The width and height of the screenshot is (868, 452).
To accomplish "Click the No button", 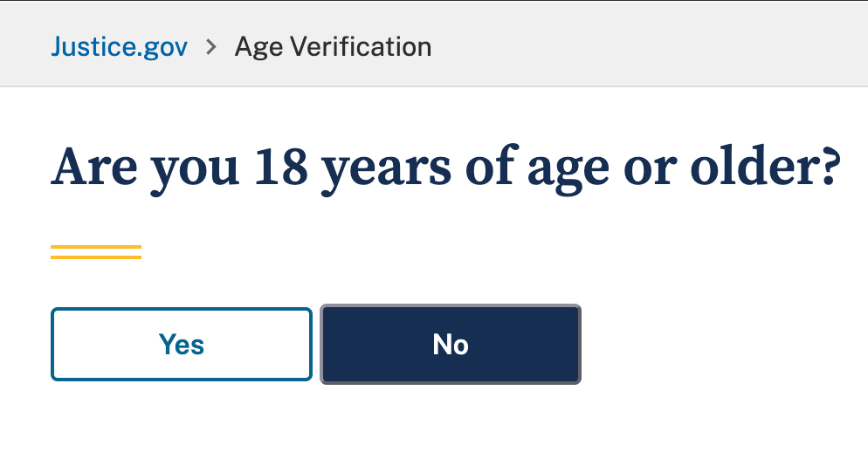I will click(451, 345).
